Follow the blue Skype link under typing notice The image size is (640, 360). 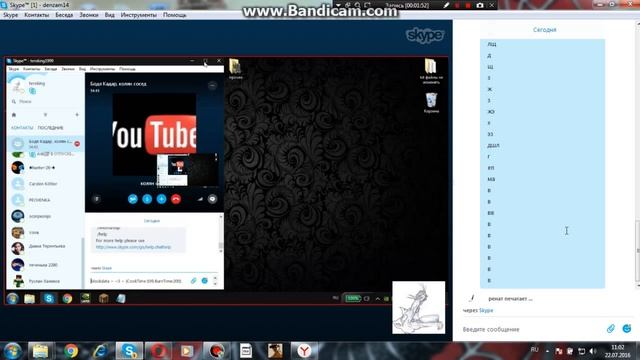coord(486,310)
